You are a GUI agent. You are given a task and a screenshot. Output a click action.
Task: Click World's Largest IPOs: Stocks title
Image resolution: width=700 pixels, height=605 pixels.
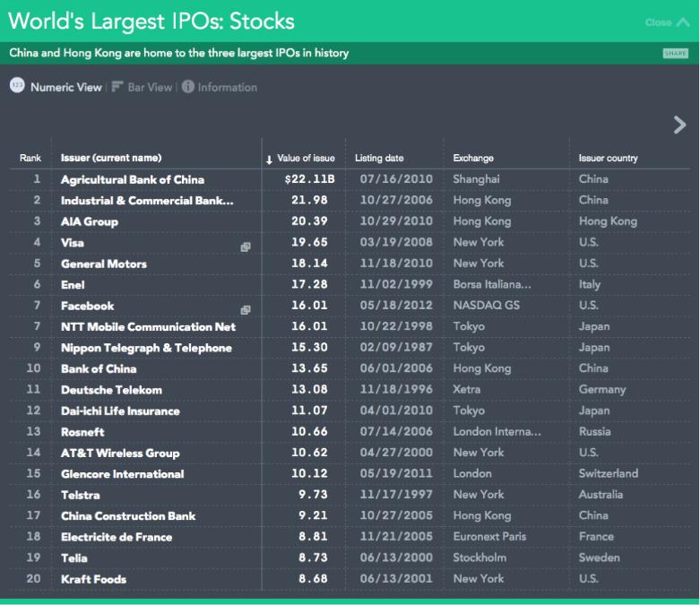pos(151,21)
